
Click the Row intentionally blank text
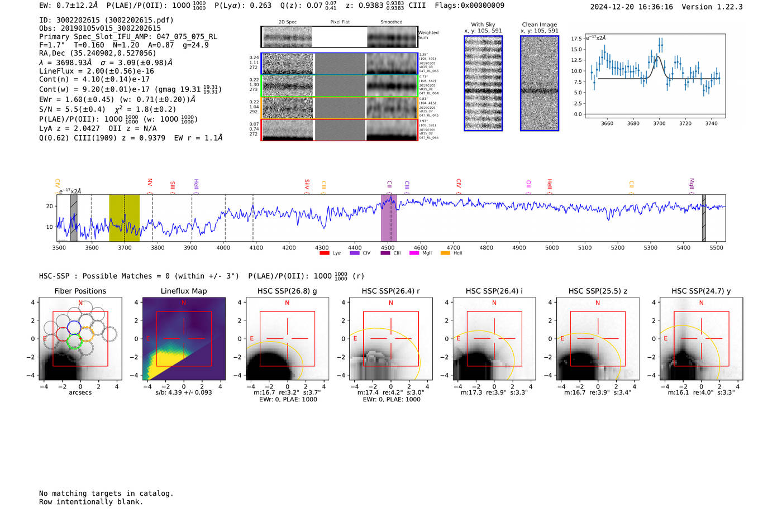point(91,502)
